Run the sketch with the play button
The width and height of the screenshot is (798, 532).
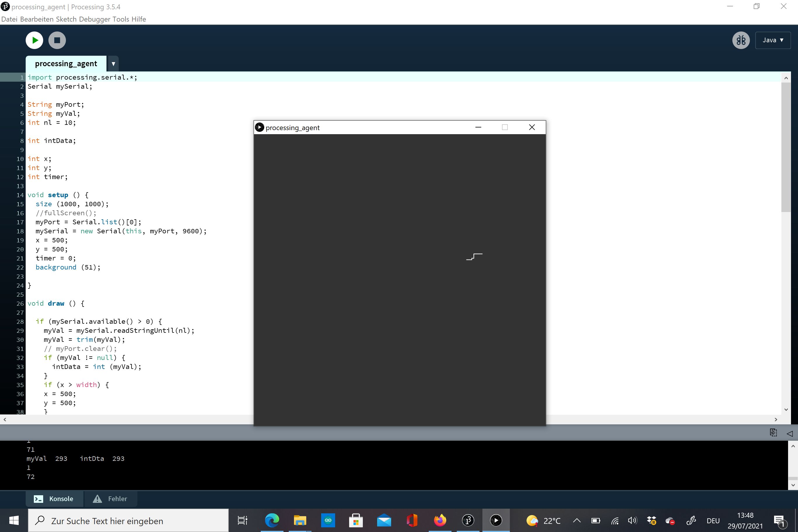(34, 40)
